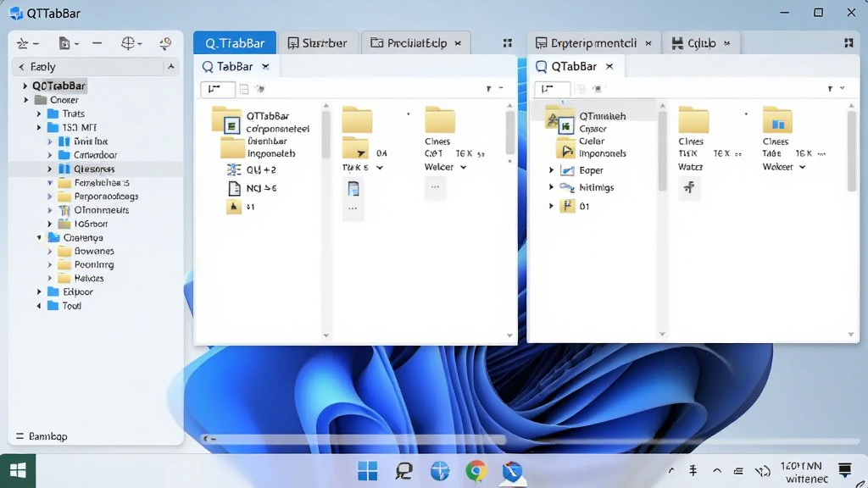Image resolution: width=868 pixels, height=488 pixels.
Task: Open the dropdown beside TuK in the left pane
Action: (x=380, y=168)
